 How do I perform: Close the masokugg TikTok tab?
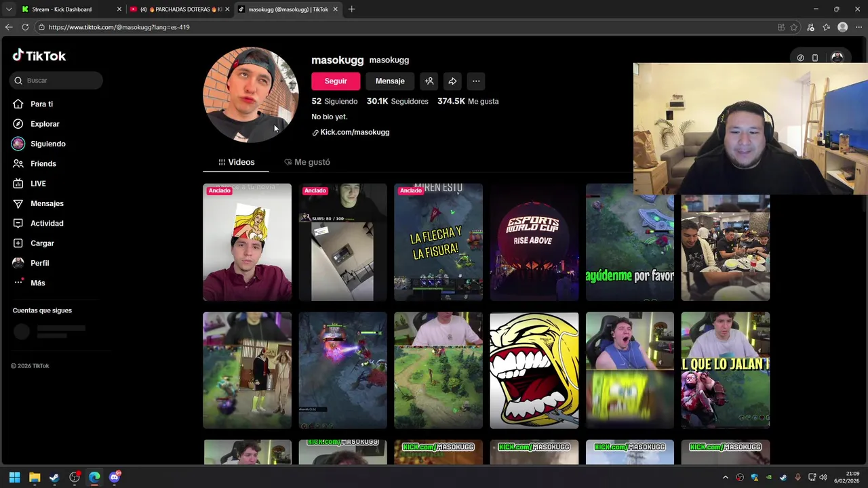335,9
